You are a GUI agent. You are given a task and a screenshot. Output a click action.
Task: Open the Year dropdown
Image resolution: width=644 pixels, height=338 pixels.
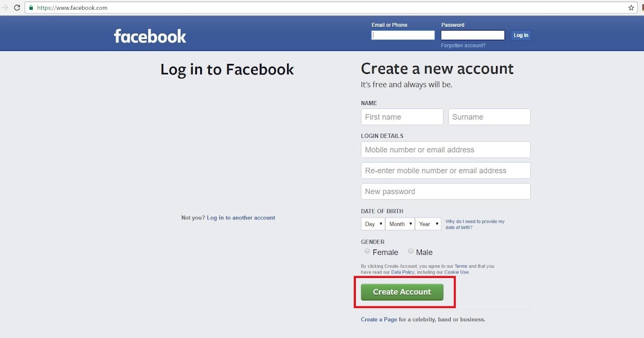[x=428, y=224]
